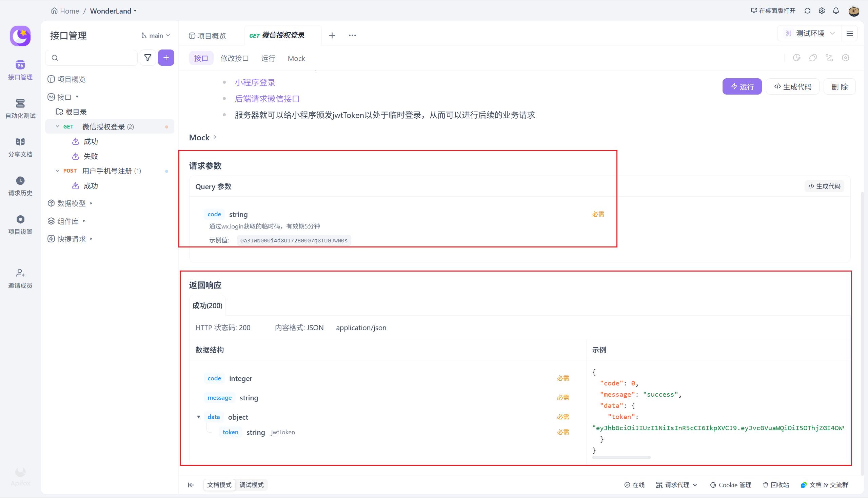This screenshot has width=868, height=498.
Task: Open the 项目概览 tab
Action: 208,36
